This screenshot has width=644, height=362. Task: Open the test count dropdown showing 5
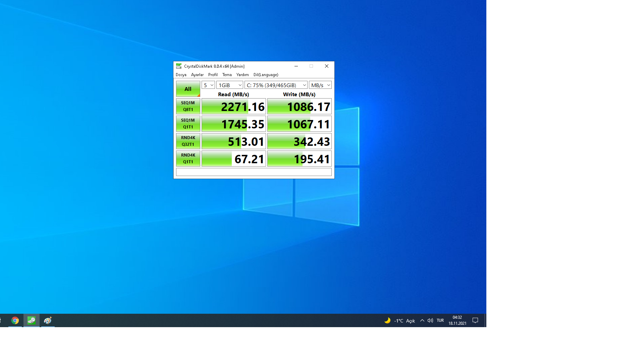(208, 85)
